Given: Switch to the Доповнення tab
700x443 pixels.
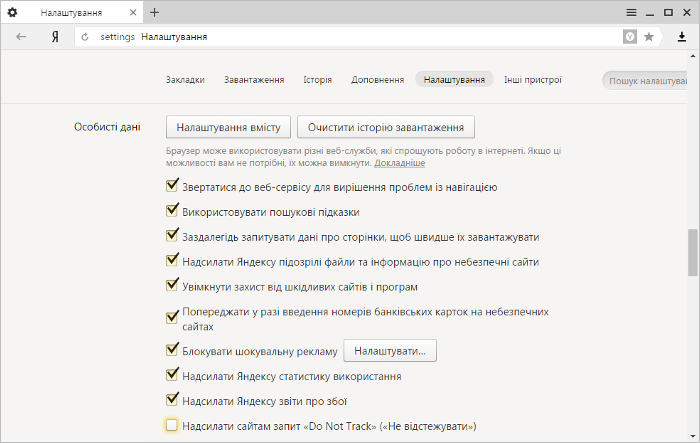Looking at the screenshot, I should click(378, 80).
